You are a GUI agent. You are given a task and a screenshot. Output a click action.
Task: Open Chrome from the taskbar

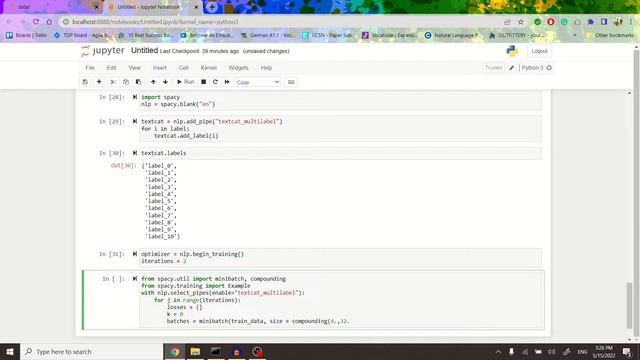pos(174,351)
